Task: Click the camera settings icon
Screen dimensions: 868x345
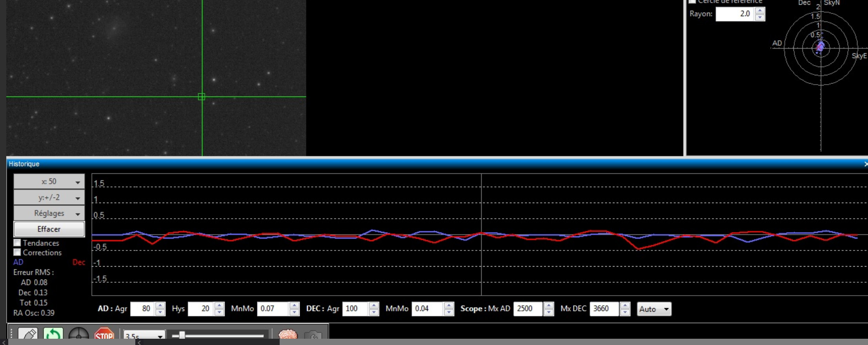Action: pyautogui.click(x=313, y=336)
